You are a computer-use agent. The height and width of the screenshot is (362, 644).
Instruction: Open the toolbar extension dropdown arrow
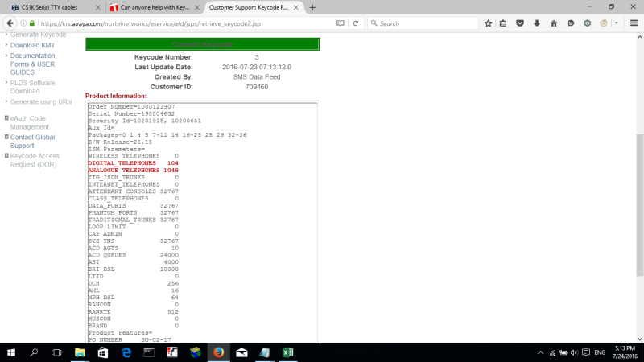coord(616,23)
